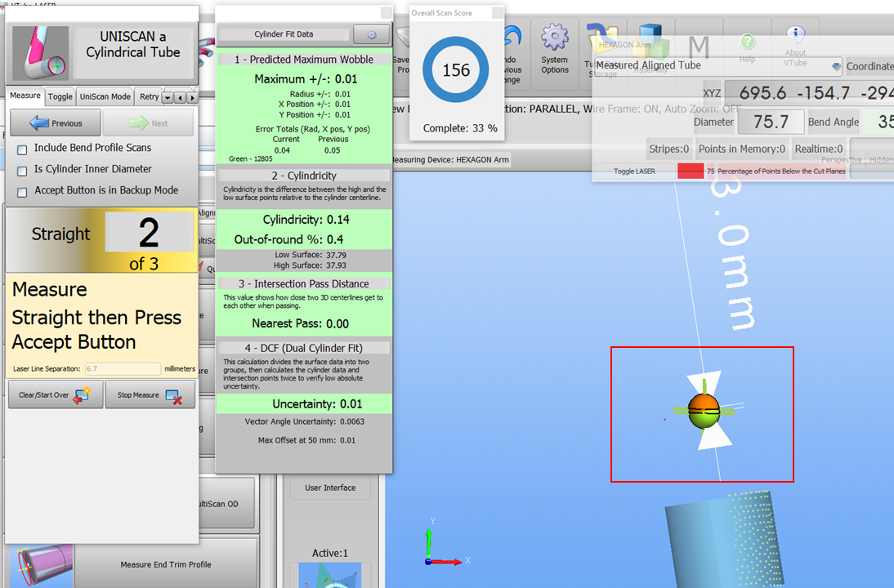This screenshot has height=588, width=894.
Task: Click the Active:1 thumbnail preview
Action: [x=330, y=576]
